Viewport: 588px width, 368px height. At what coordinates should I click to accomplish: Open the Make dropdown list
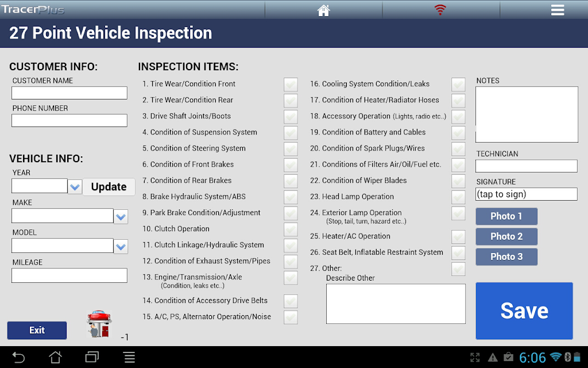pyautogui.click(x=121, y=217)
